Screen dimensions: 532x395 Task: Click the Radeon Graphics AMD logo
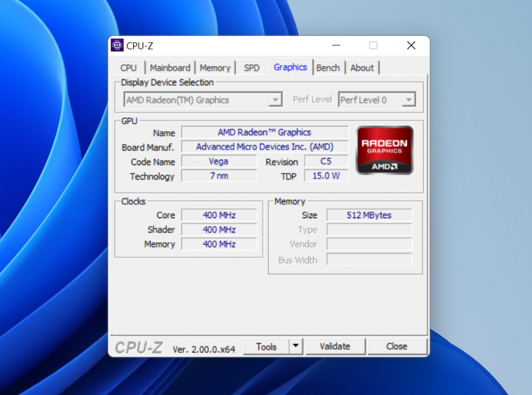(x=384, y=150)
